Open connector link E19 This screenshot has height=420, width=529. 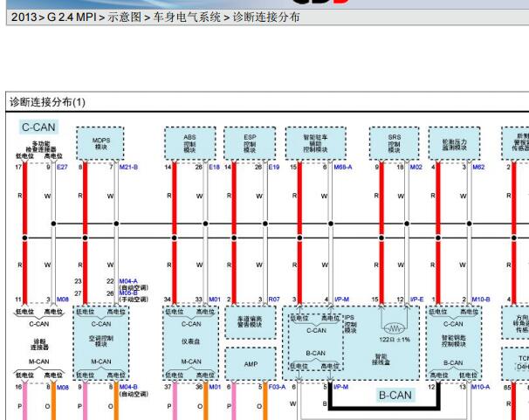coord(274,167)
